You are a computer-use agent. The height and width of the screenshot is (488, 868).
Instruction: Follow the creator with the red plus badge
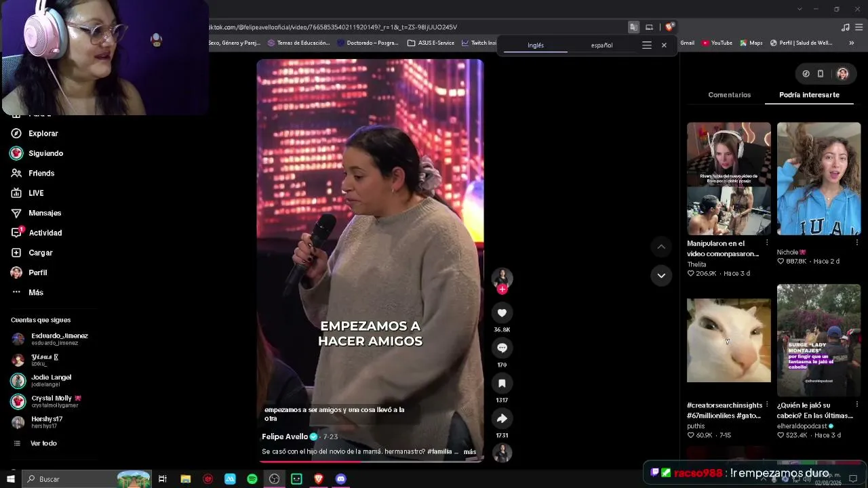(502, 289)
